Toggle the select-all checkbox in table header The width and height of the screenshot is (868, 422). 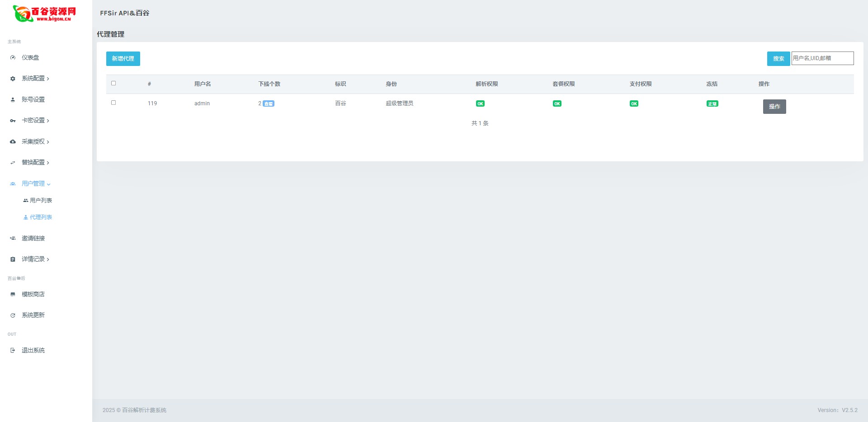tap(113, 84)
